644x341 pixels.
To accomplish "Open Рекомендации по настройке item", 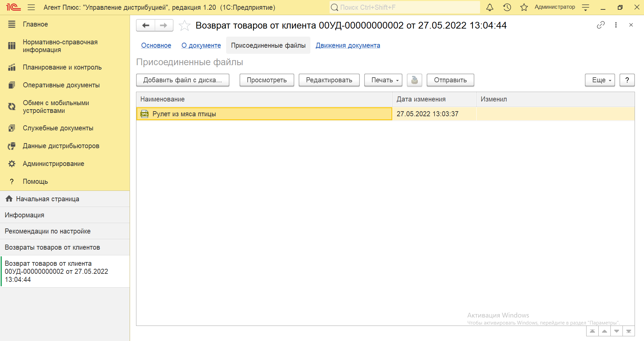I will point(65,231).
